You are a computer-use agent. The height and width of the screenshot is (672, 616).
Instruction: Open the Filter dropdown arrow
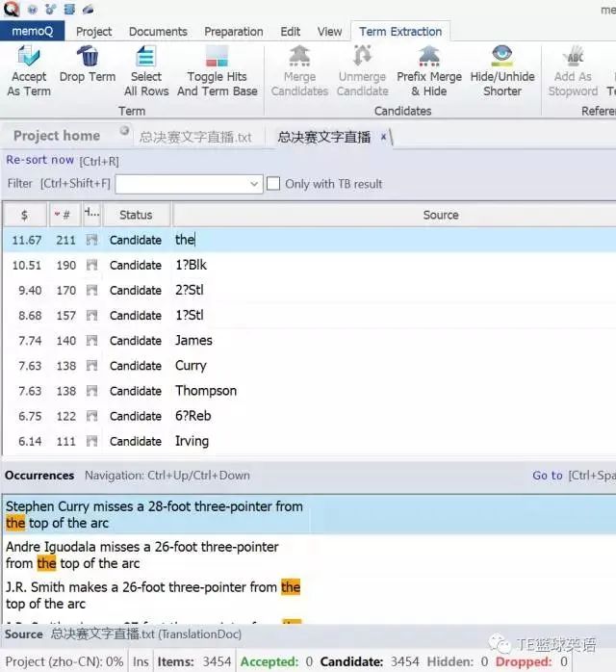point(253,184)
